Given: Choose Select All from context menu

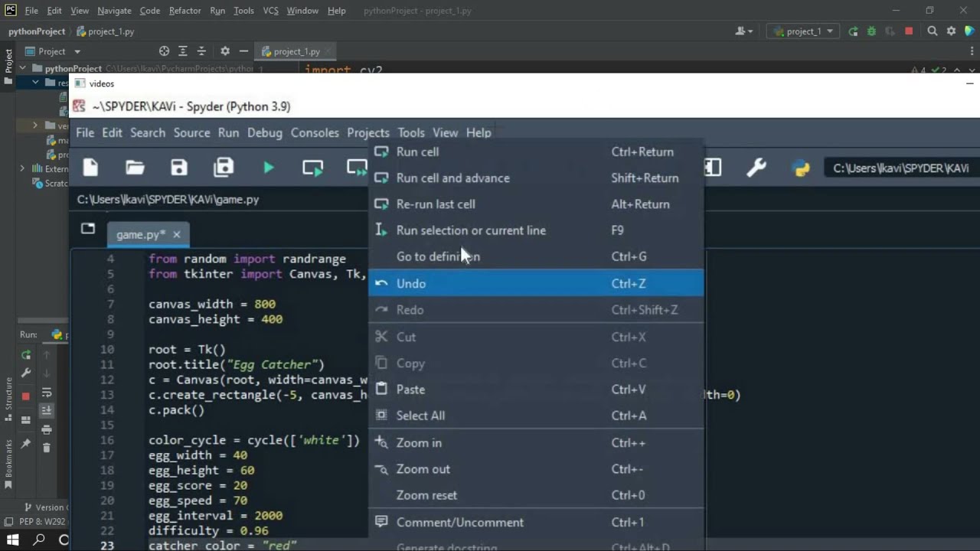Looking at the screenshot, I should (x=535, y=416).
